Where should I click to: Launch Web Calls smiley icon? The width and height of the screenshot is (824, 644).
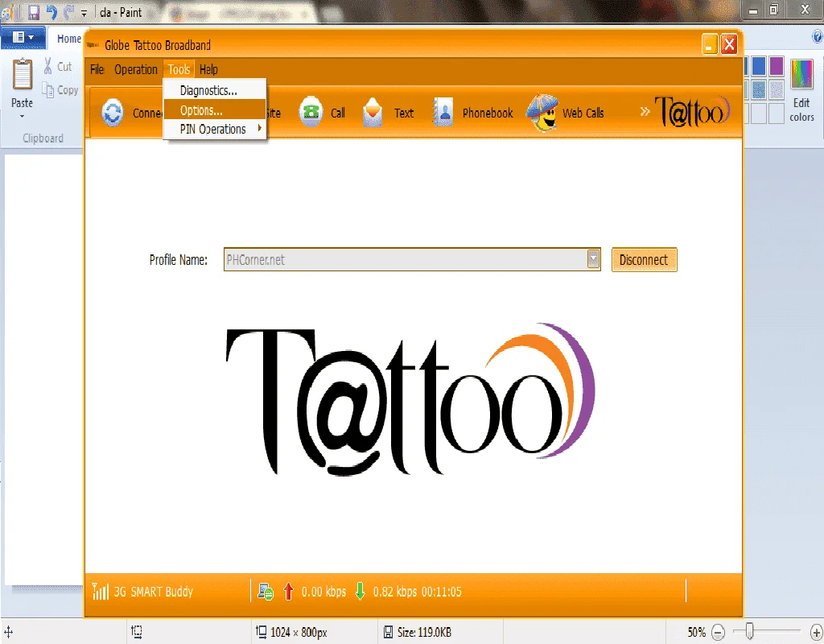click(x=542, y=112)
